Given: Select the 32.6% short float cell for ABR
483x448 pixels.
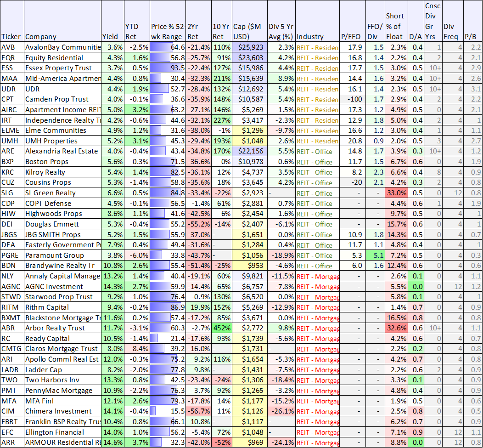Looking at the screenshot, I should [x=396, y=328].
